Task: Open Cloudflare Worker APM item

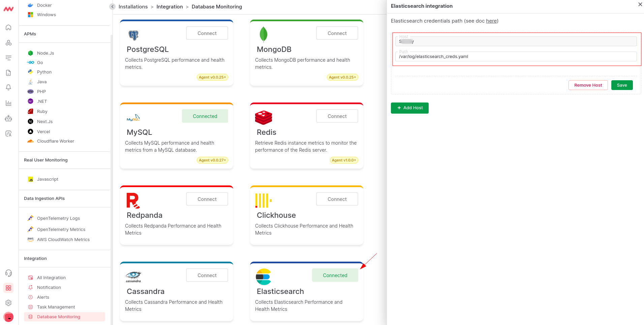Action: (x=55, y=141)
